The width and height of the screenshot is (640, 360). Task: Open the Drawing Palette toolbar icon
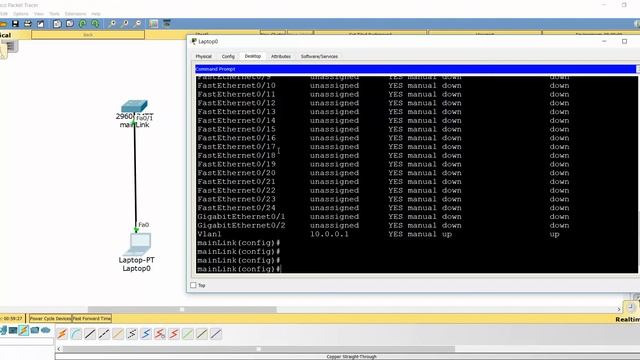(x=153, y=24)
